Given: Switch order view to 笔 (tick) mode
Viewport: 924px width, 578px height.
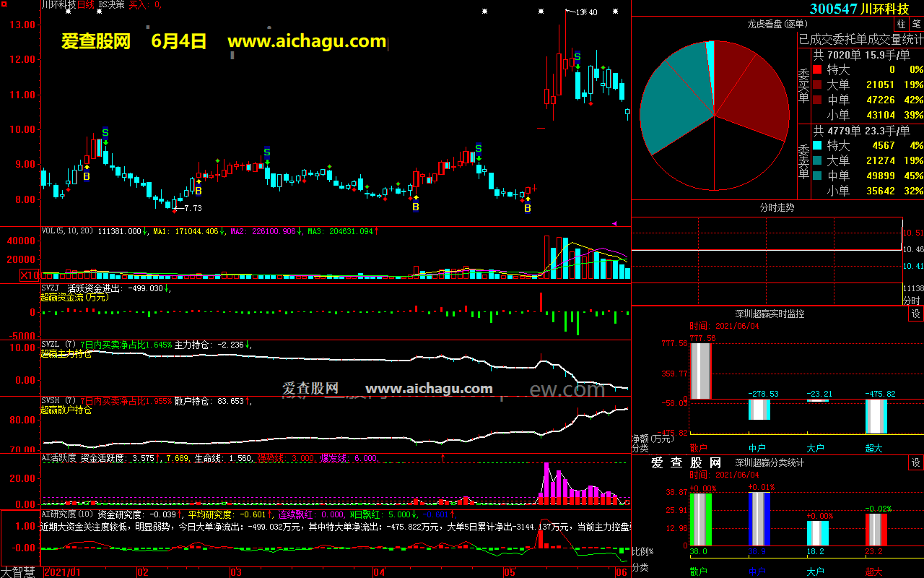Looking at the screenshot, I should click(916, 24).
